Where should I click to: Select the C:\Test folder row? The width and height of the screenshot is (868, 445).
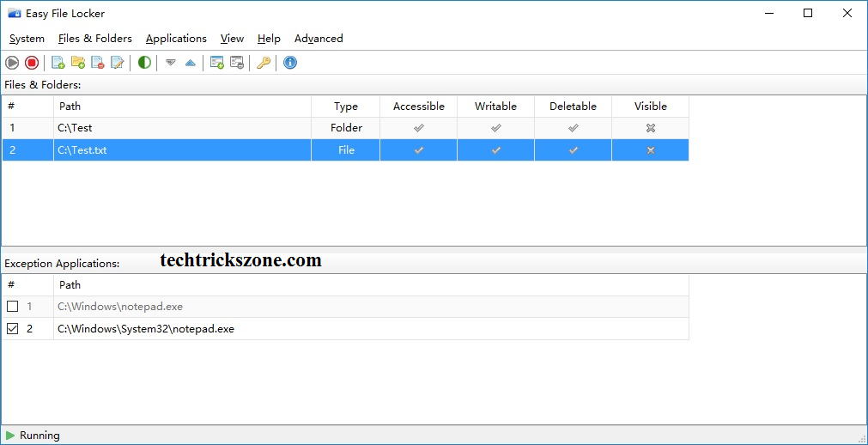point(345,128)
